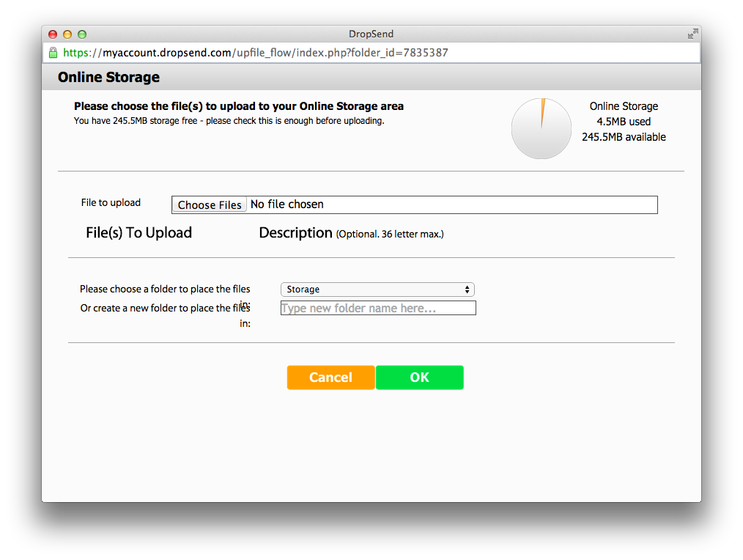This screenshot has height=560, width=743.
Task: Click the 'Description' column heading
Action: click(x=296, y=233)
